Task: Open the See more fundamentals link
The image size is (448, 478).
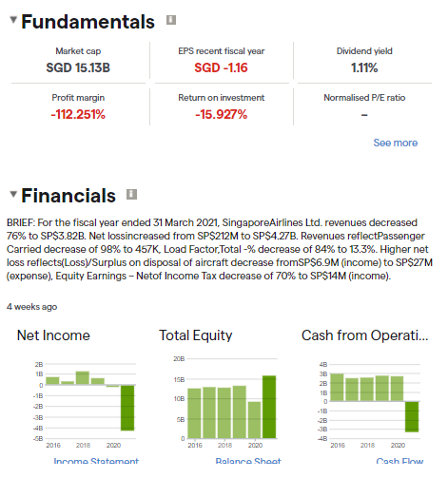Action: coord(395,143)
